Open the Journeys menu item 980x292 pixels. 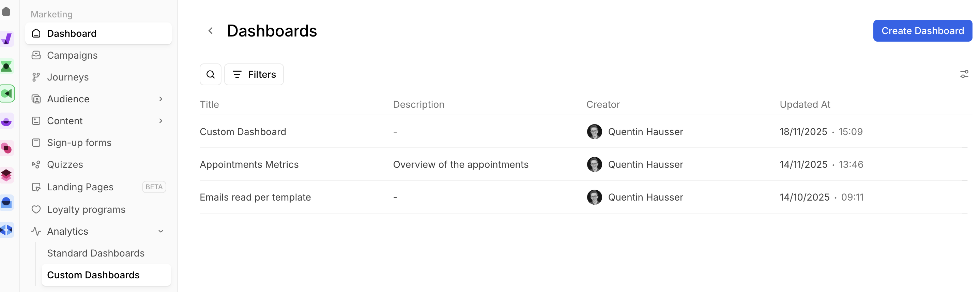pyautogui.click(x=68, y=77)
